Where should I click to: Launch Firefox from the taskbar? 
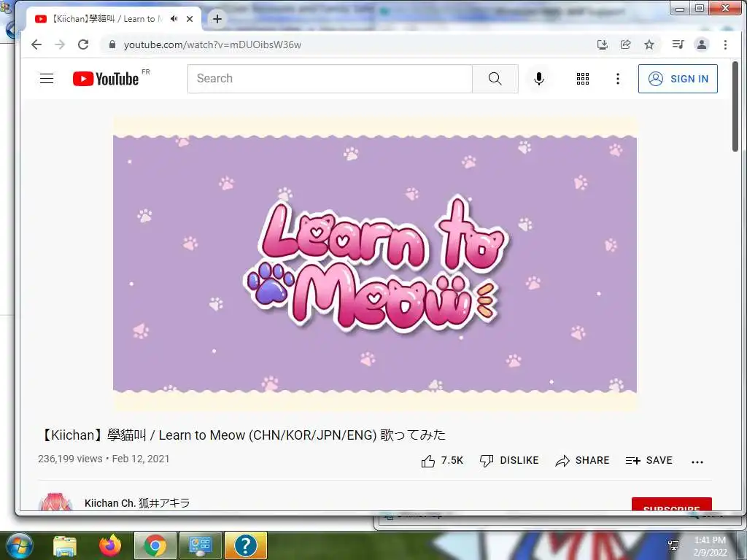[110, 545]
